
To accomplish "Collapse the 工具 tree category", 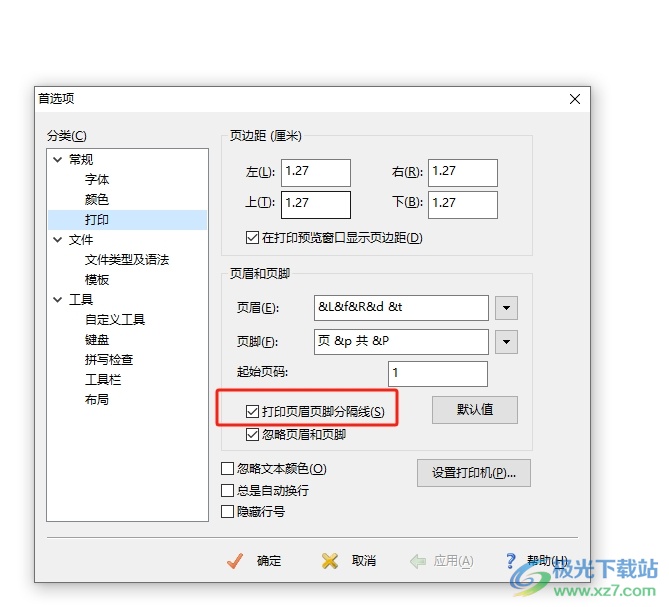I will pos(58,299).
